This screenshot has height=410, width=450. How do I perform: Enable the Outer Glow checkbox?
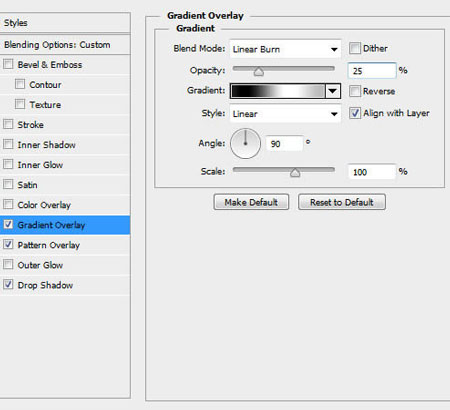point(8,264)
